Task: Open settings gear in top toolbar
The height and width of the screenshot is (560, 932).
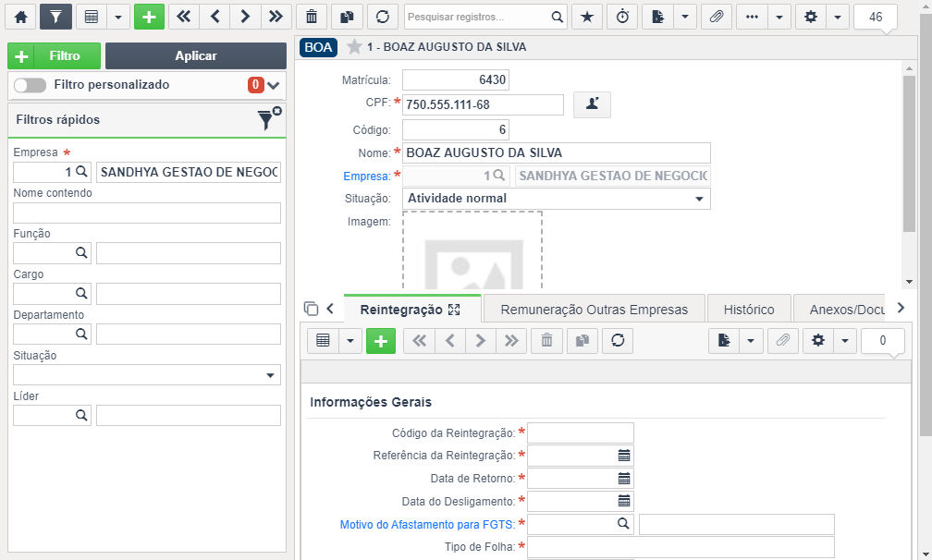Action: [x=811, y=17]
